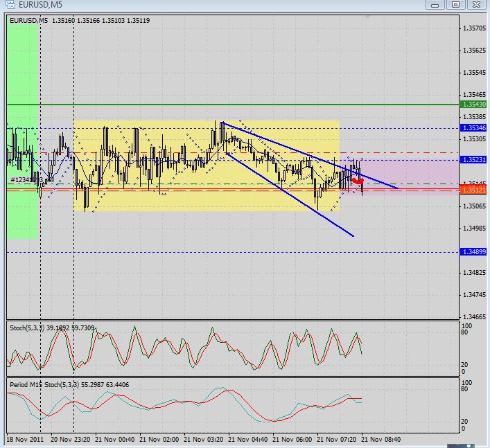Select the orange 1.35121 current price label

coord(473,190)
